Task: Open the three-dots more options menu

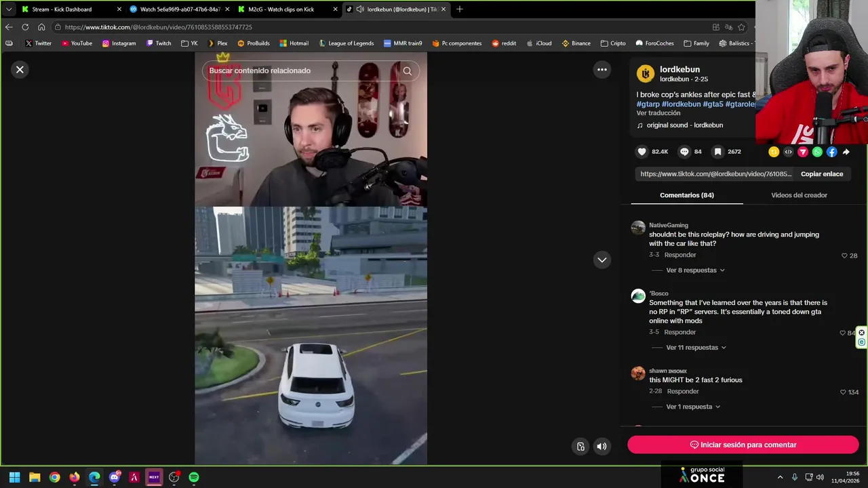Action: click(601, 69)
